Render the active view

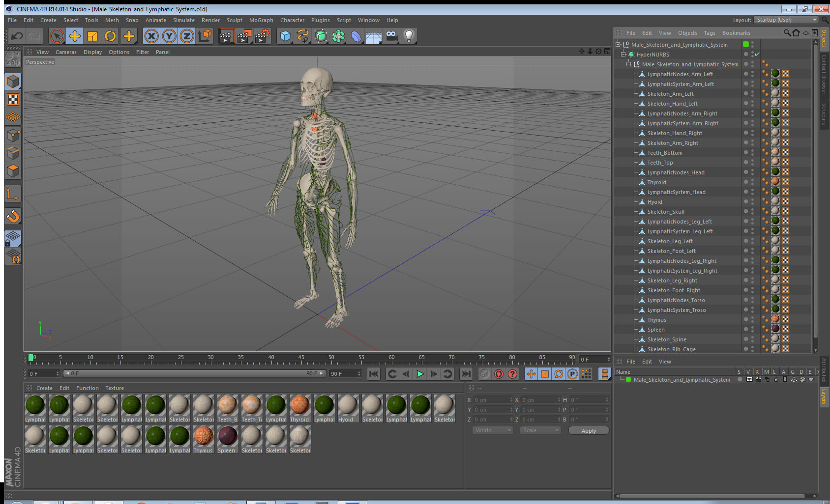click(x=226, y=36)
